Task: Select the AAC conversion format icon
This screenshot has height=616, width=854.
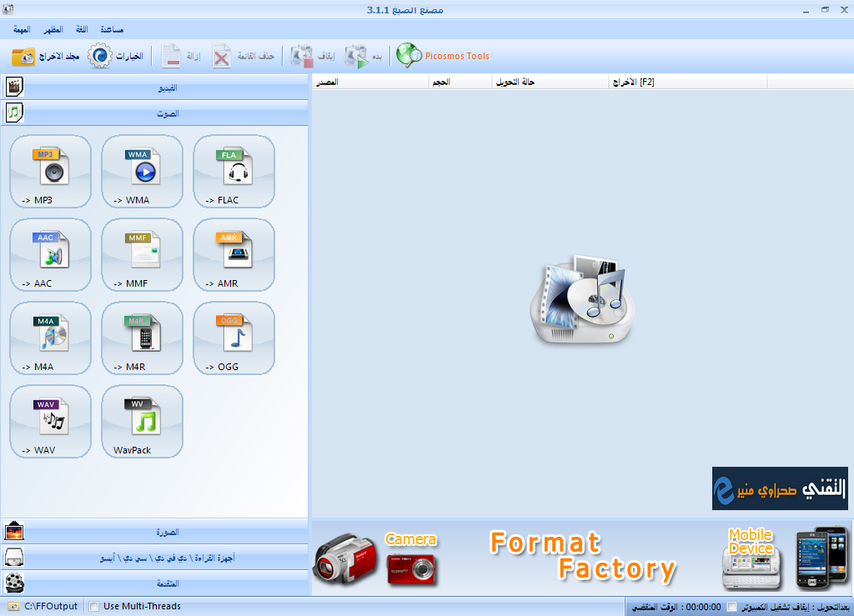Action: tap(51, 255)
